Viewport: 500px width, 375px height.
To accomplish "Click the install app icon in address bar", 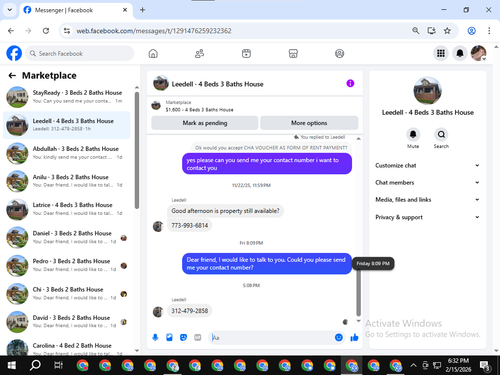I will (432, 31).
